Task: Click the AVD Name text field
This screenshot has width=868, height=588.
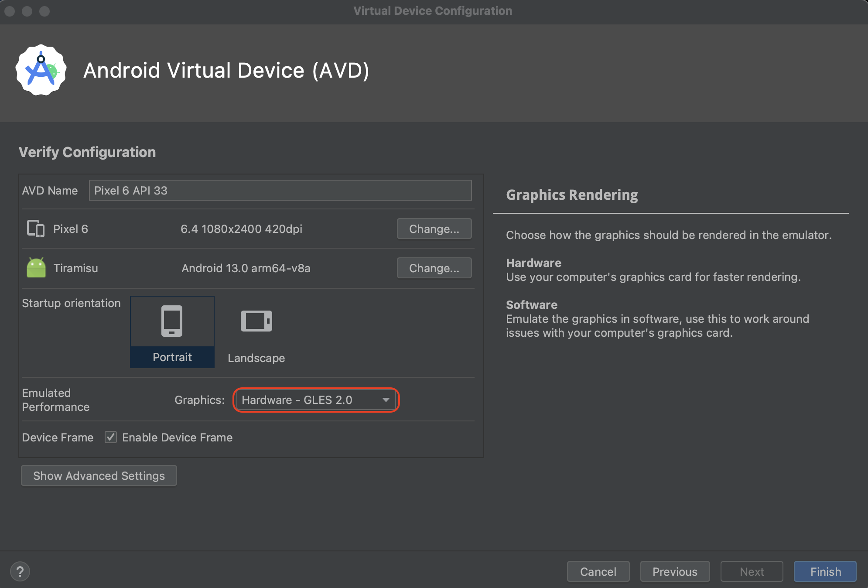Action: [x=280, y=191]
